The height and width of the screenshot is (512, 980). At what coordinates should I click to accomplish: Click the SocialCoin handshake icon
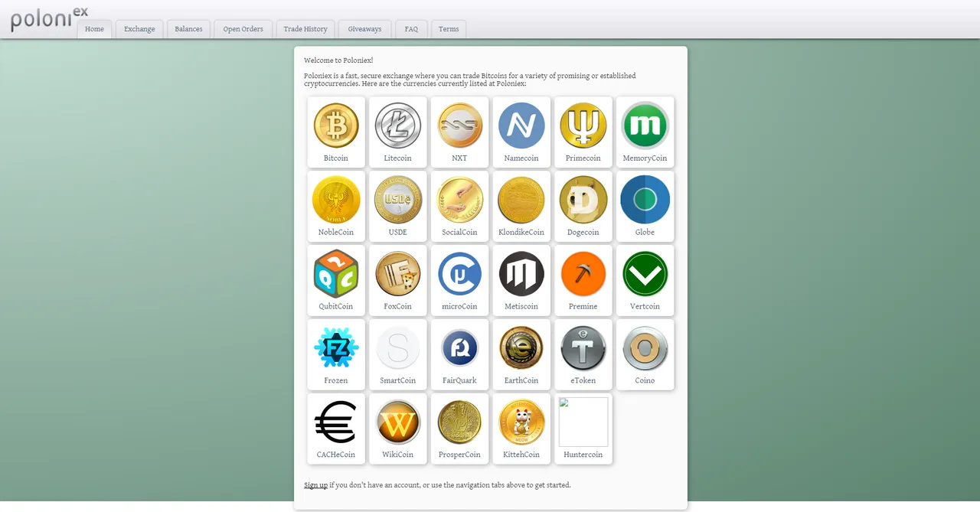tap(460, 200)
